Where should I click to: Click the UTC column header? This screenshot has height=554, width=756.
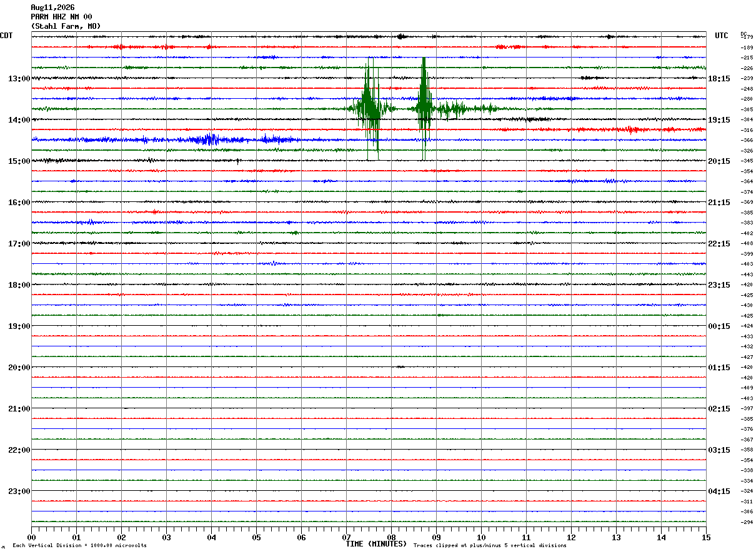pyautogui.click(x=722, y=36)
